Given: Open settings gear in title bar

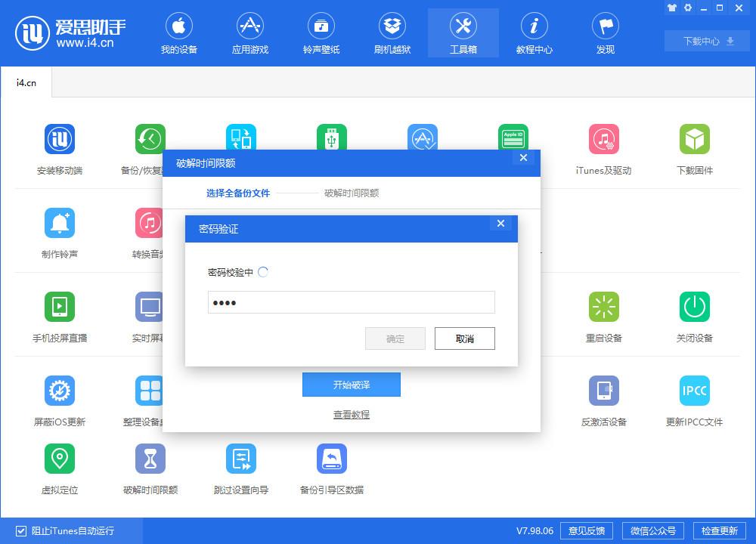Looking at the screenshot, I should click(688, 8).
